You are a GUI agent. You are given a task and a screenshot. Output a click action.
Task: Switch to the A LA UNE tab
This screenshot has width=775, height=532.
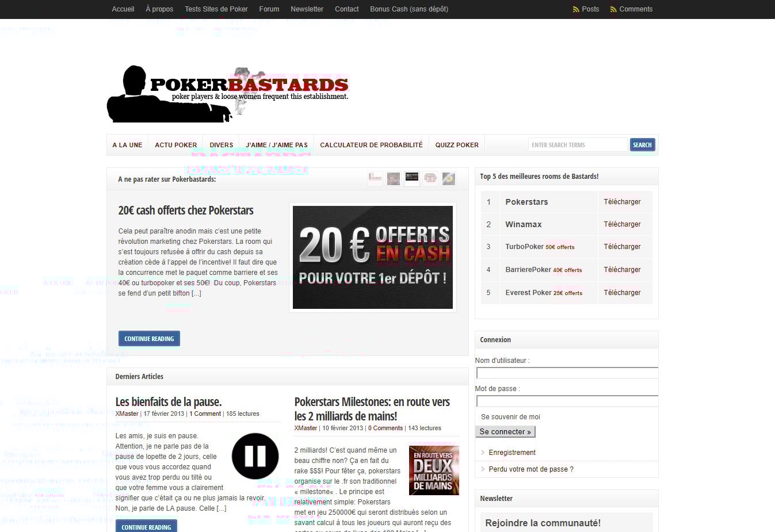click(127, 145)
